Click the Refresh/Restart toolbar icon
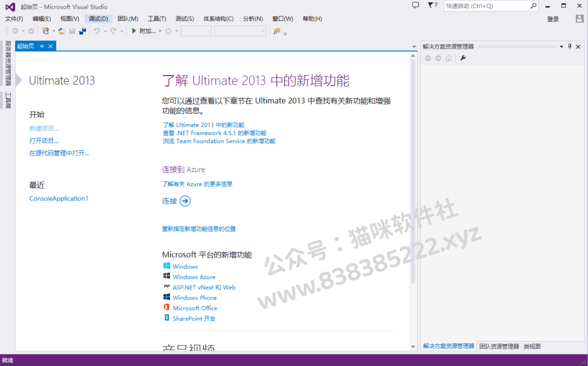Image resolution: width=588 pixels, height=366 pixels. coord(168,31)
